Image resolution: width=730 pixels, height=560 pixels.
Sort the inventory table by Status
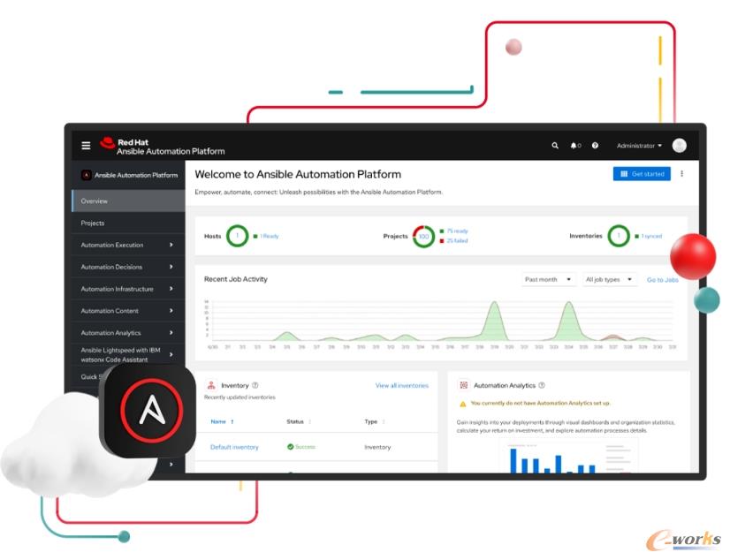pos(299,421)
